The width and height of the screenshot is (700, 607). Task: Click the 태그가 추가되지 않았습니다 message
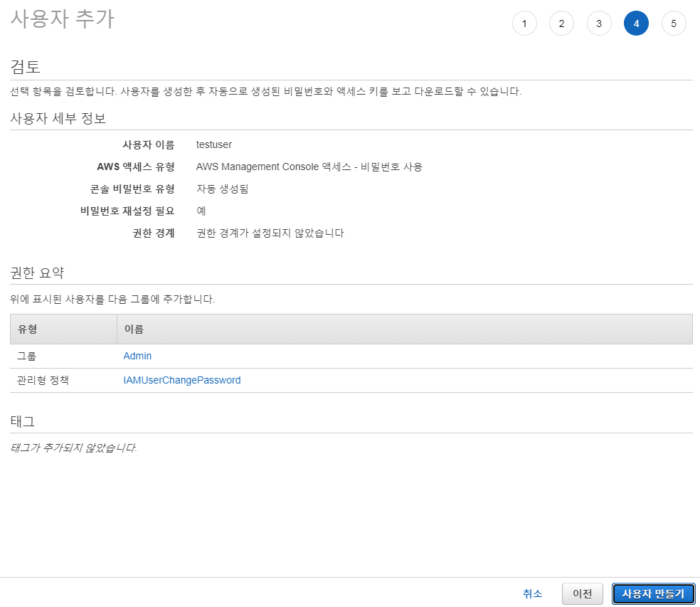point(74,448)
